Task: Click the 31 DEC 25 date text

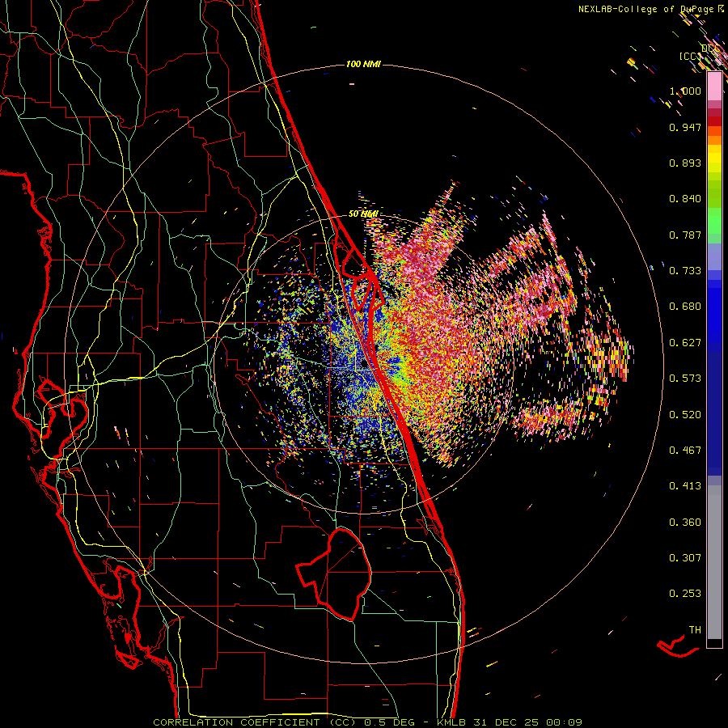Action: 508,722
